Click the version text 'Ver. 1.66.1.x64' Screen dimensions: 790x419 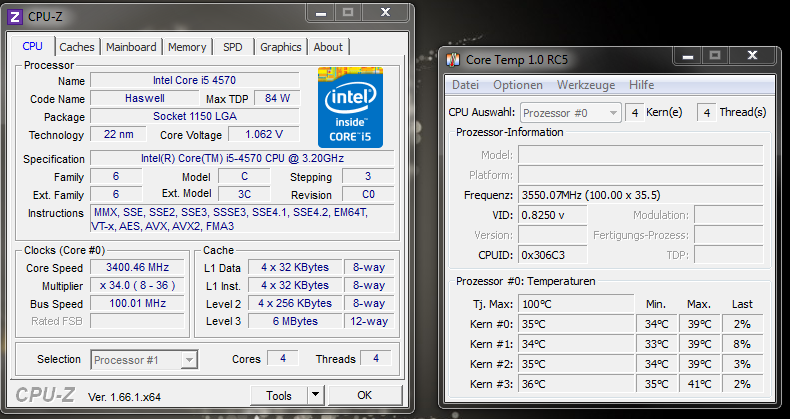[x=124, y=397]
